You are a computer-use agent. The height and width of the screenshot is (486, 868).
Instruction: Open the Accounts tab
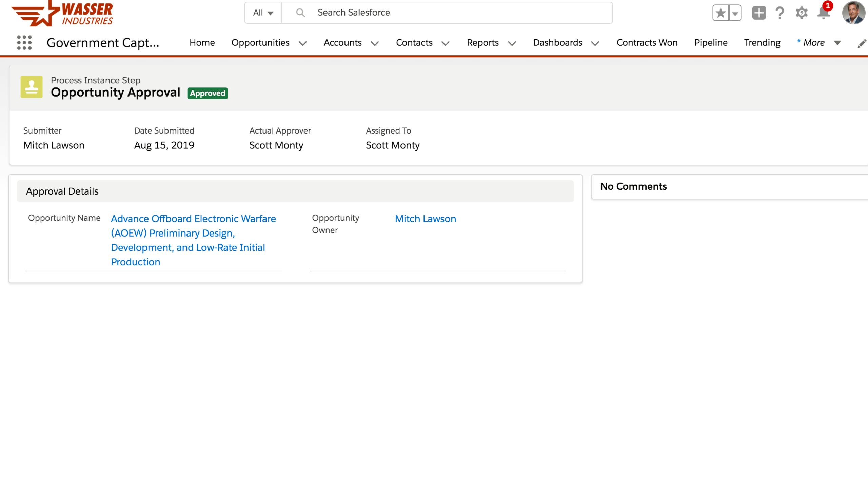342,43
